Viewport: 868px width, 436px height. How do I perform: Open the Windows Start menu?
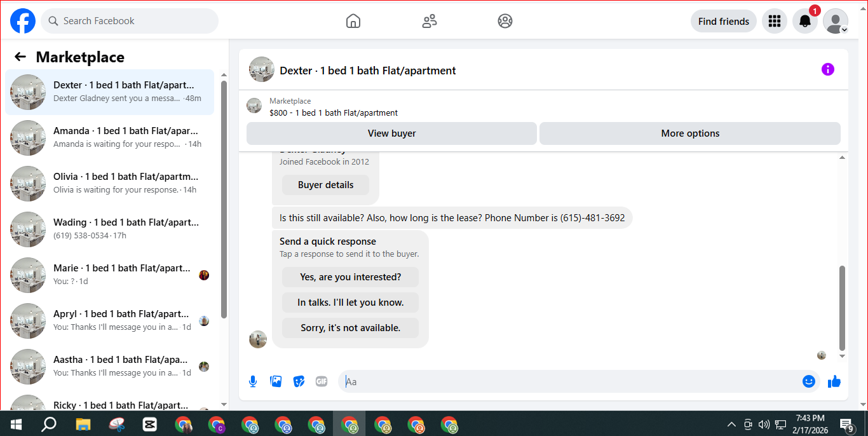tap(16, 424)
